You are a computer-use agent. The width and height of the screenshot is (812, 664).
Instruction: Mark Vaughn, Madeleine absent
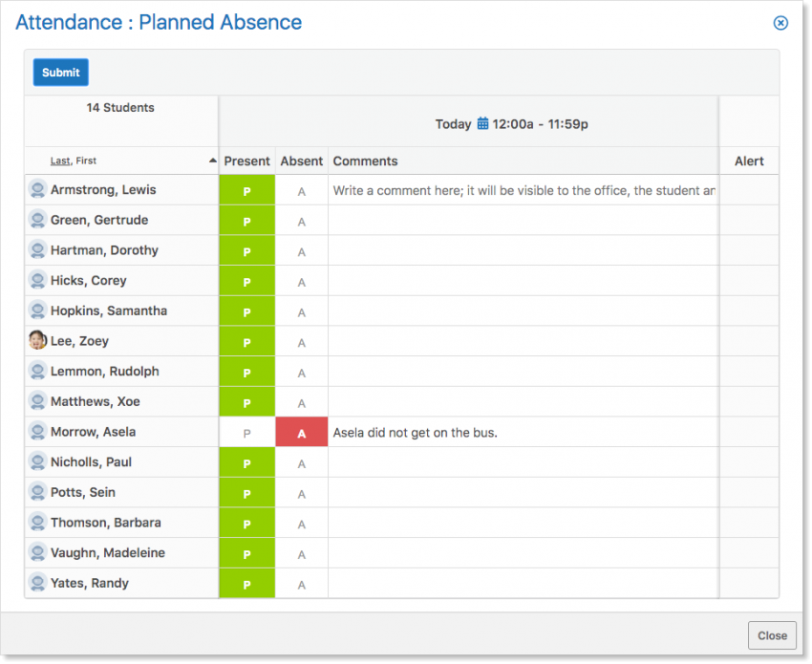point(301,552)
